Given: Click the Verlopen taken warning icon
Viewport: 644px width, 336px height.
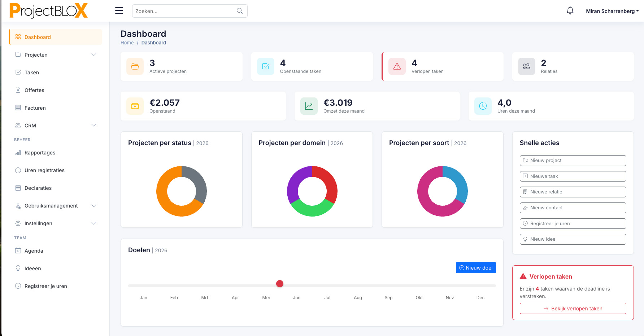Looking at the screenshot, I should click(x=397, y=66).
